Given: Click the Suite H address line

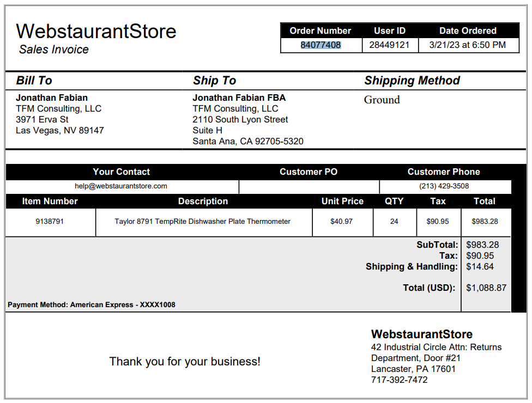Looking at the screenshot, I should [x=207, y=131].
